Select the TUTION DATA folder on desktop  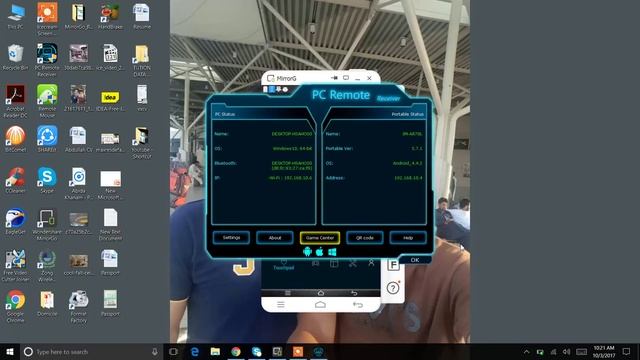click(142, 60)
